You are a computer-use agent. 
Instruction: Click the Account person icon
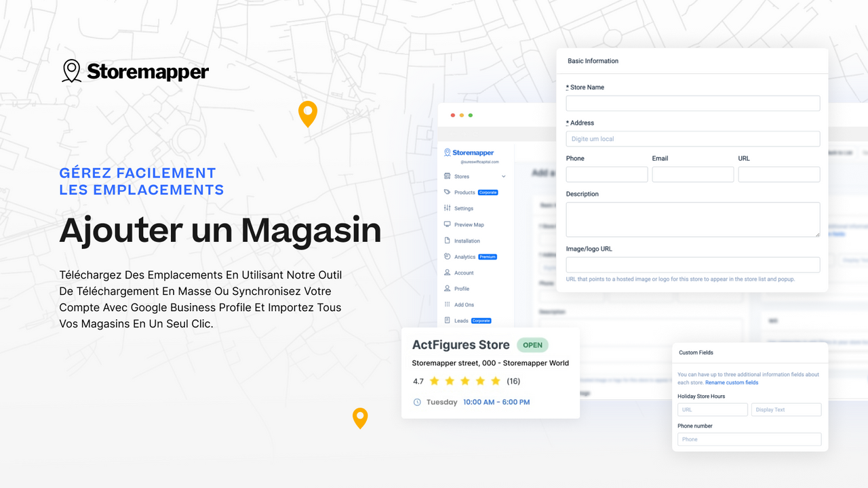click(x=448, y=272)
